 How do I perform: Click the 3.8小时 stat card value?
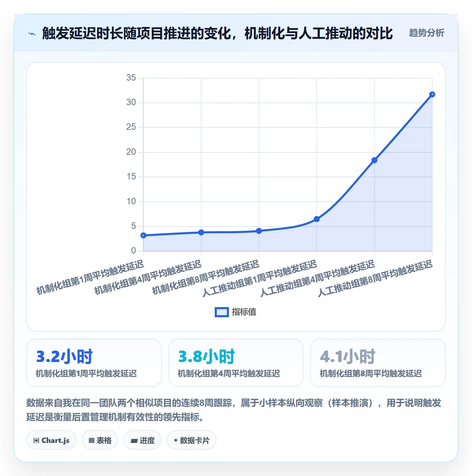(206, 357)
